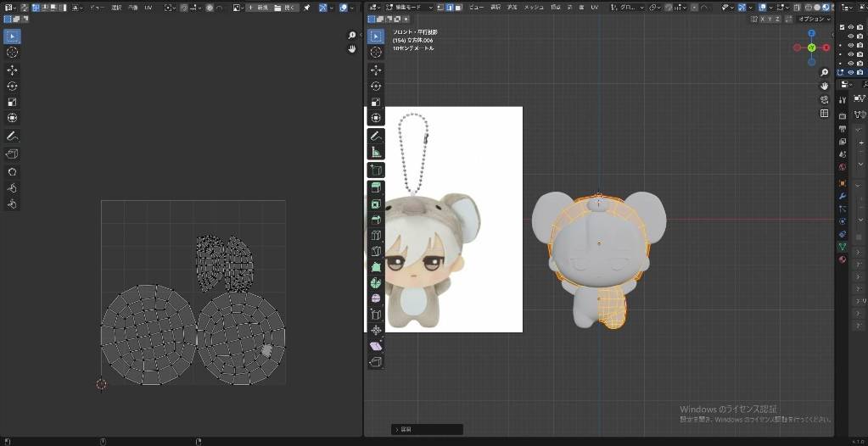Click the Loop Cut tool in viewport toolbar
The height and width of the screenshot is (446, 868).
click(x=376, y=235)
